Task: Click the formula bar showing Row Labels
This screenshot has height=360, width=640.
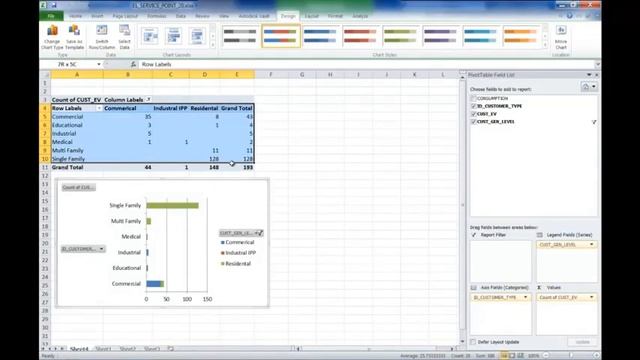Action: click(x=367, y=64)
